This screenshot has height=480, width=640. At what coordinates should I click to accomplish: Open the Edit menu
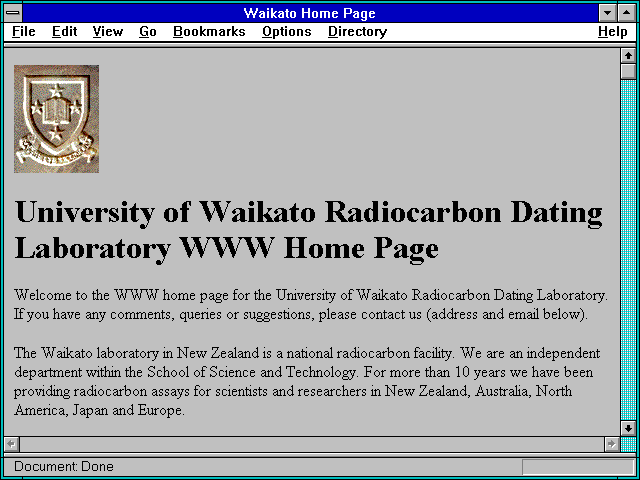click(x=64, y=32)
